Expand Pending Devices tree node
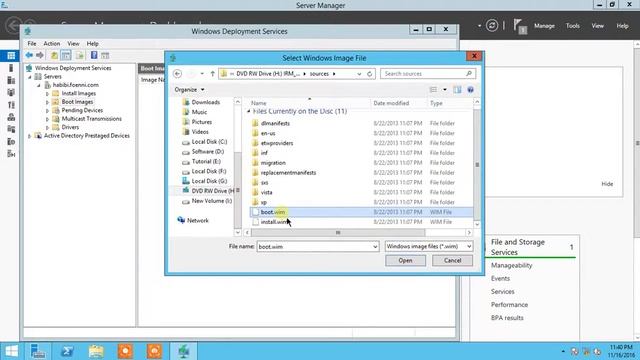 (x=47, y=110)
